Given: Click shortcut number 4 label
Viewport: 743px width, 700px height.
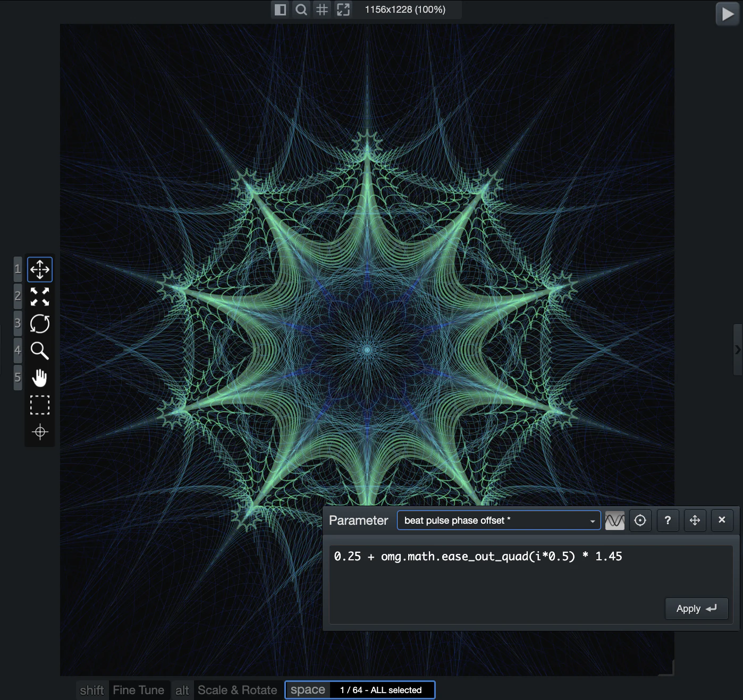Looking at the screenshot, I should 18,351.
